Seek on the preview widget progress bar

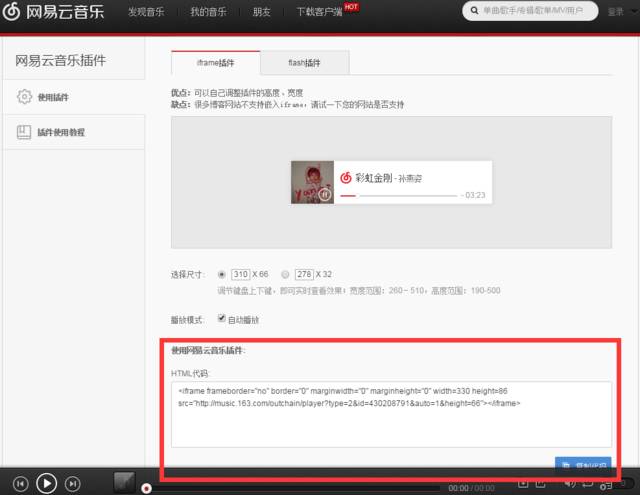pyautogui.click(x=399, y=196)
